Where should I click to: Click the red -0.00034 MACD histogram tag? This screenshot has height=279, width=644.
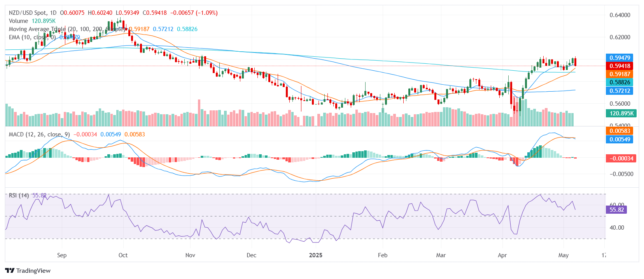[621, 159]
